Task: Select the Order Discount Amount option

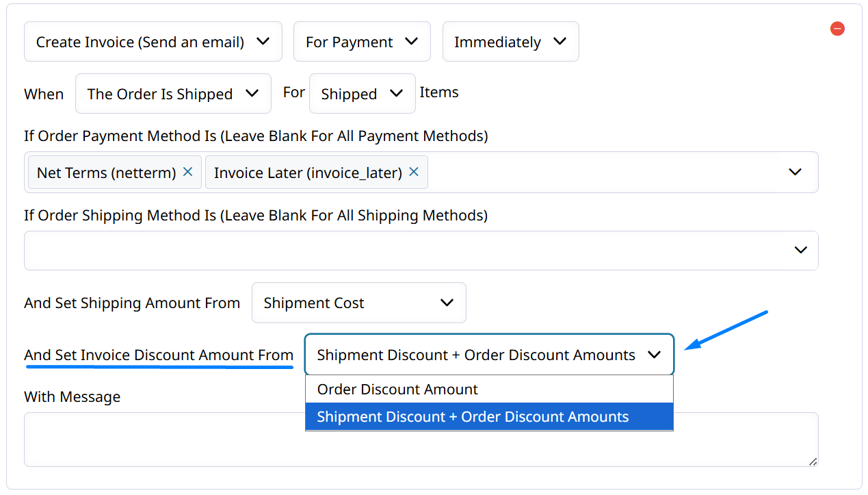Action: 397,389
